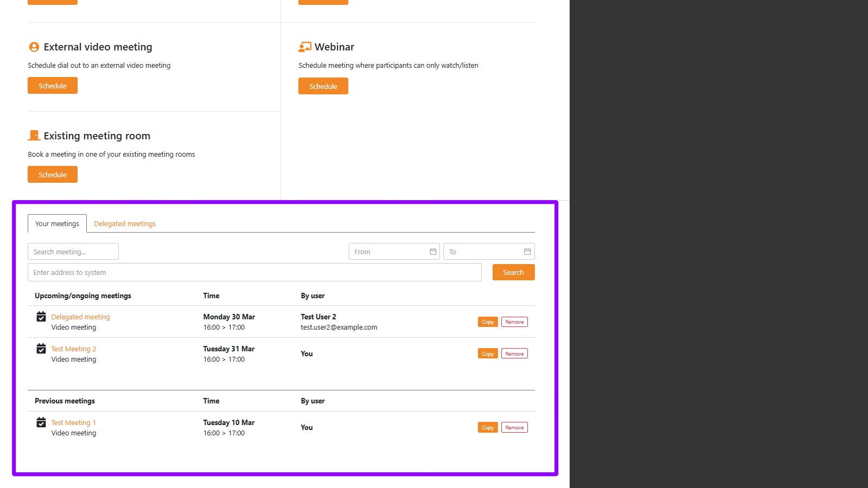Image resolution: width=868 pixels, height=488 pixels.
Task: Click calendar icon beside Test Meeting 1
Action: (41, 422)
